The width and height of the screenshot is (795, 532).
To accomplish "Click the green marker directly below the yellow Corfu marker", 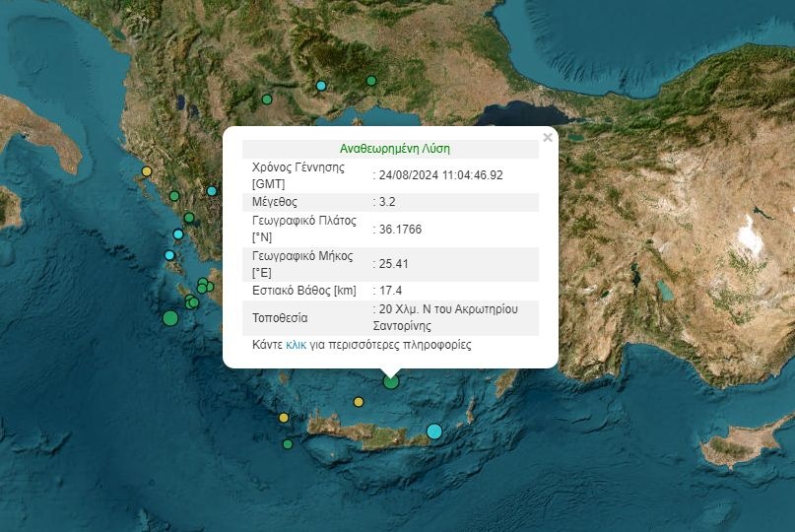I will 174,196.
